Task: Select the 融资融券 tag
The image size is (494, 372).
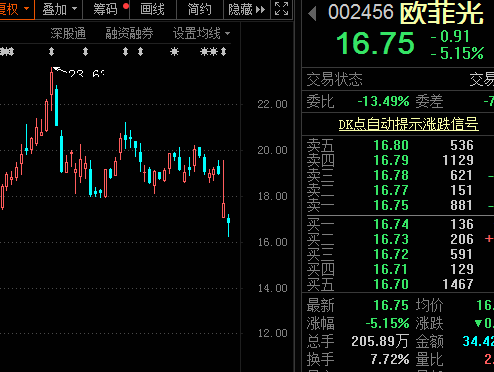Action: click(129, 33)
